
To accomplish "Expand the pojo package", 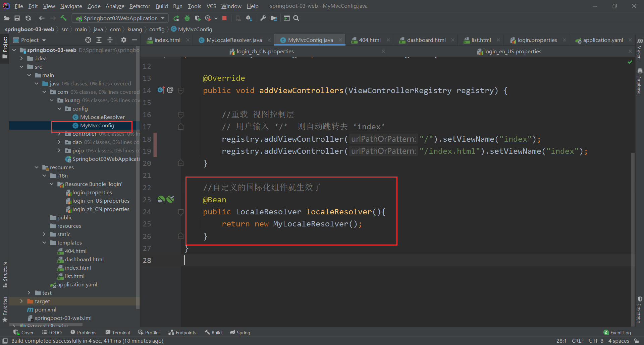I will [x=59, y=151].
